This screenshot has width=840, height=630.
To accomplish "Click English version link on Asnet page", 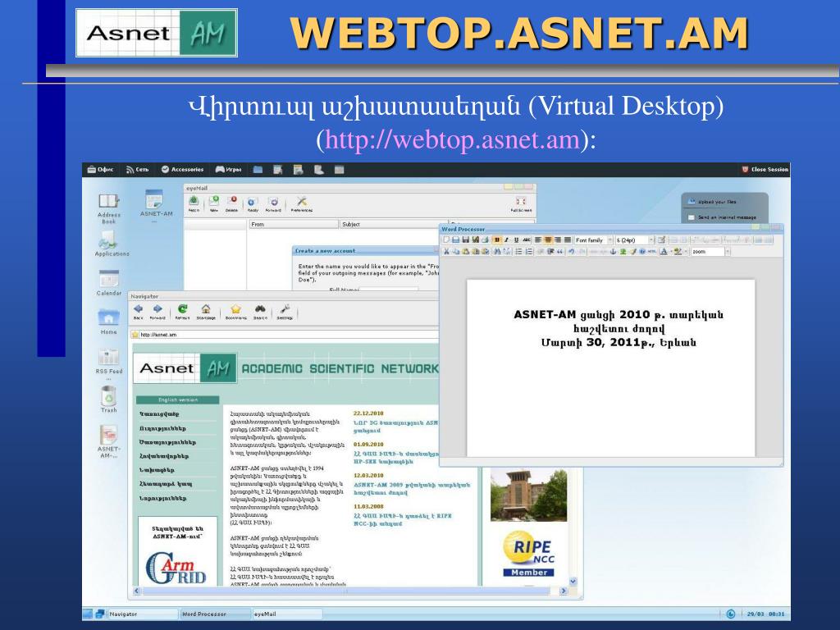I will point(178,399).
